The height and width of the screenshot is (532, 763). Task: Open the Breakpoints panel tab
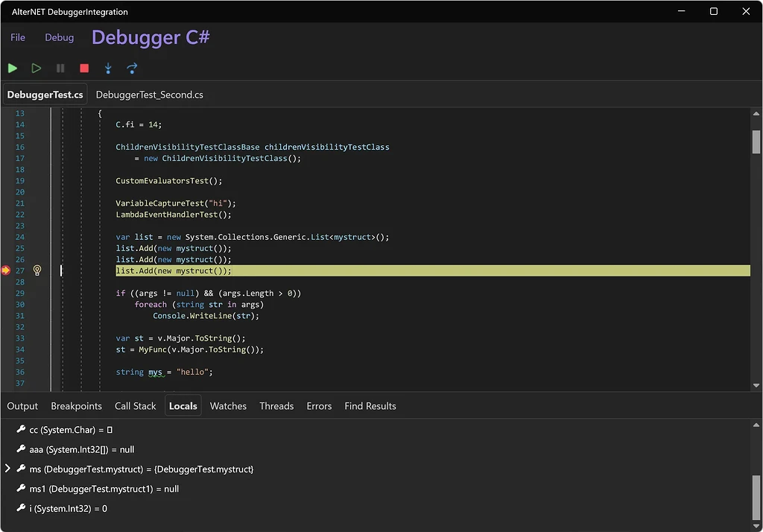click(x=76, y=406)
